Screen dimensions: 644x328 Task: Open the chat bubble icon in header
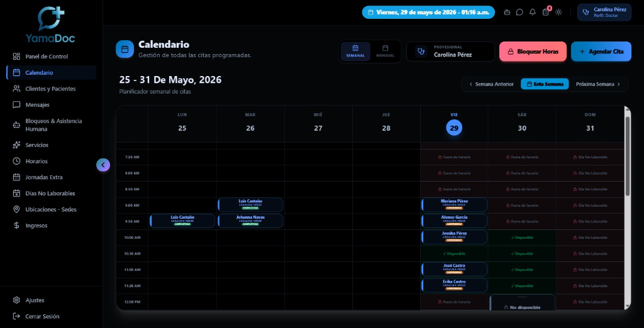519,13
